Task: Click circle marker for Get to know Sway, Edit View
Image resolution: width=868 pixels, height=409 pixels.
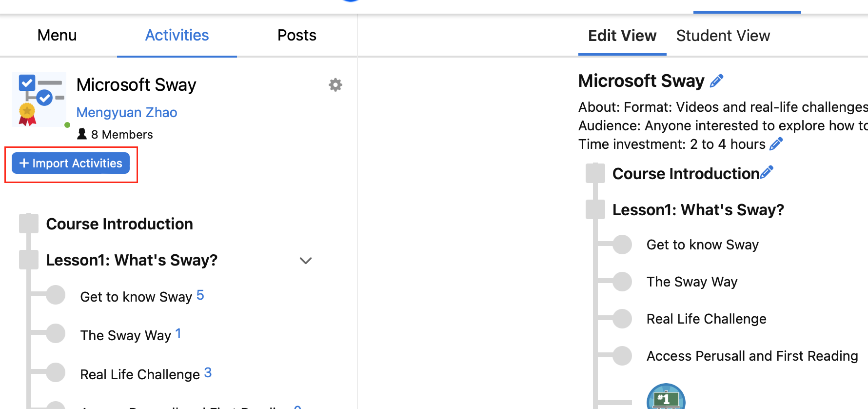Action: tap(622, 245)
